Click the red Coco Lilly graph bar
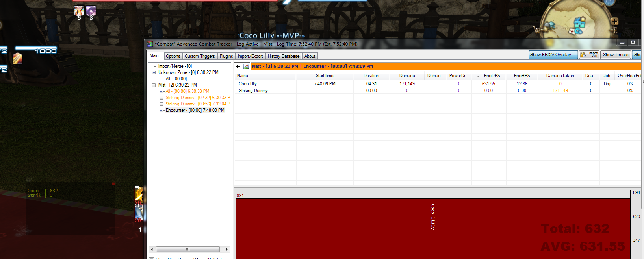The image size is (644, 259). coord(433,228)
